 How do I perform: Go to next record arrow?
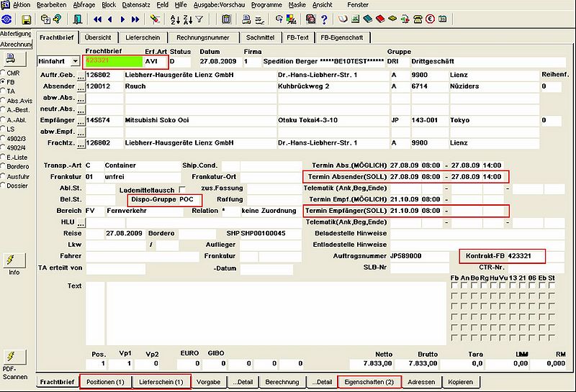click(x=122, y=19)
